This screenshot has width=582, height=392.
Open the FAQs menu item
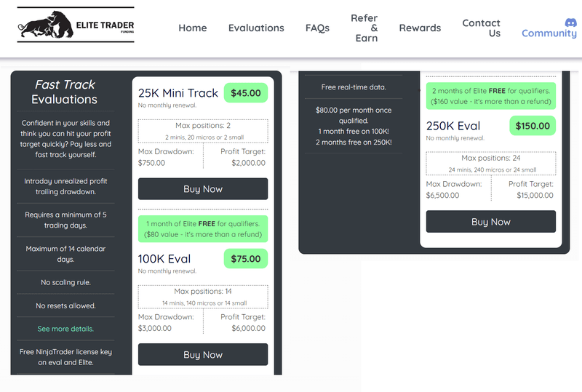[x=317, y=28]
